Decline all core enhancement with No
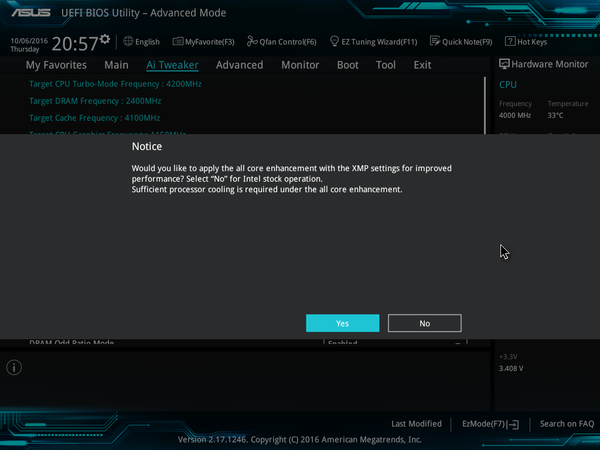This screenshot has width=600, height=450. click(x=424, y=323)
